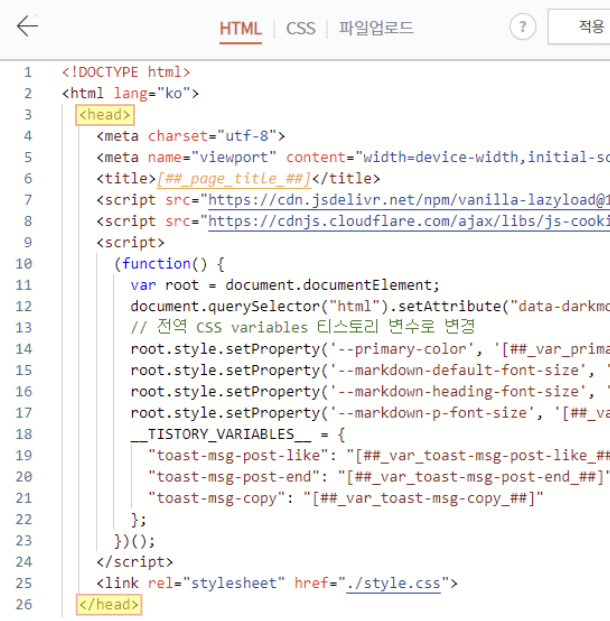The width and height of the screenshot is (610, 621).
Task: Click the "toast-msg-post-like" key
Action: point(238,456)
